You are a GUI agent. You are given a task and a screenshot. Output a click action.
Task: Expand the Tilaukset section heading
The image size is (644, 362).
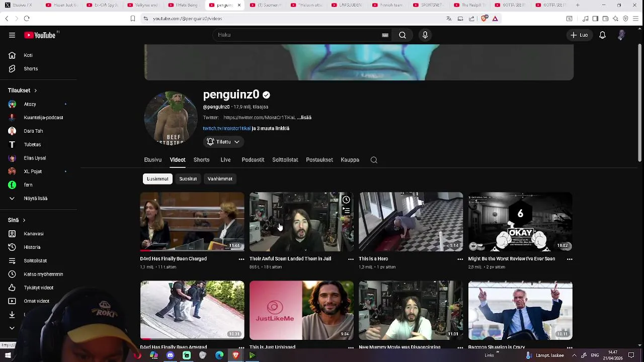23,90
